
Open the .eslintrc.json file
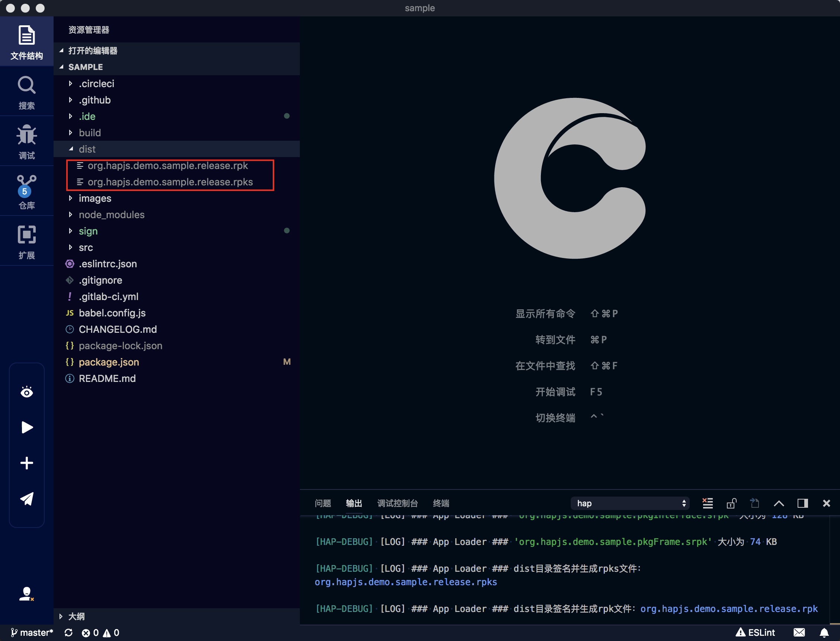pos(177,264)
